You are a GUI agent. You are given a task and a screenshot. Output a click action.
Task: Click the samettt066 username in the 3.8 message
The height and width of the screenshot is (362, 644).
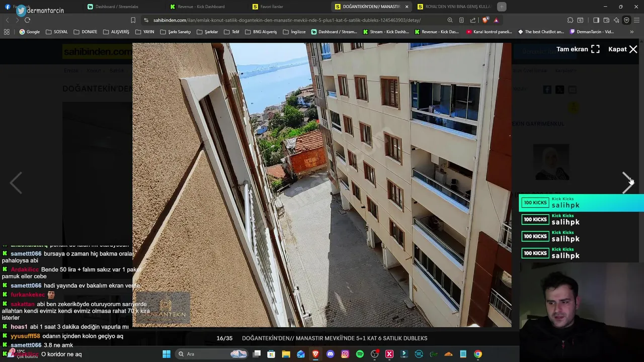[x=26, y=345]
